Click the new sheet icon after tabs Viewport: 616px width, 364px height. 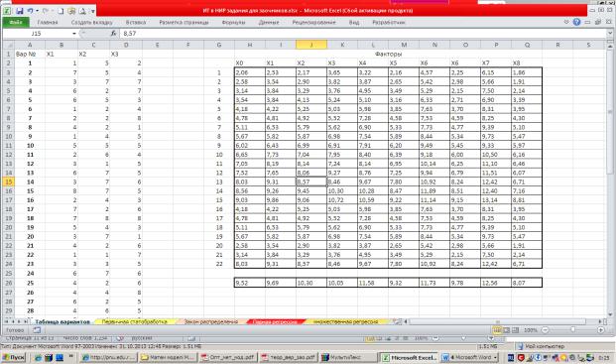[398, 321]
